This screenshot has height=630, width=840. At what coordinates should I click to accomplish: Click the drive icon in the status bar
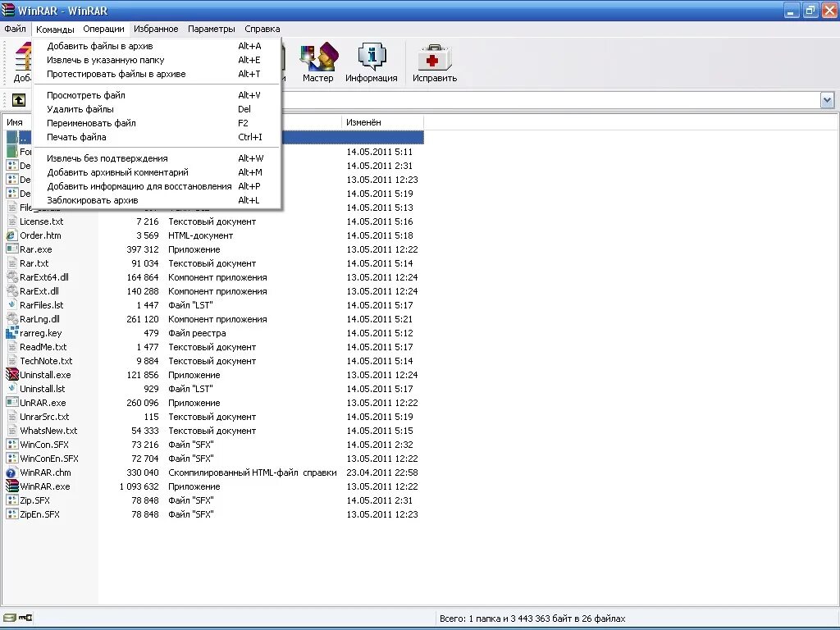coord(11,618)
